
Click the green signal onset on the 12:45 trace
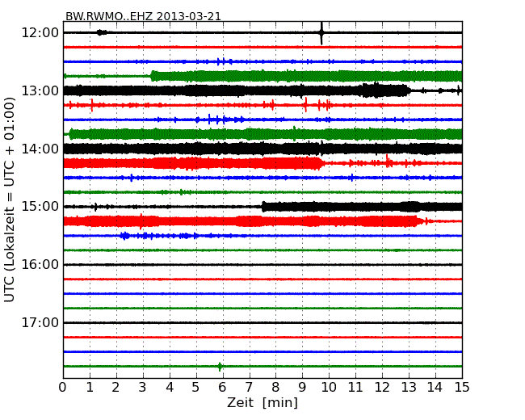153,76
